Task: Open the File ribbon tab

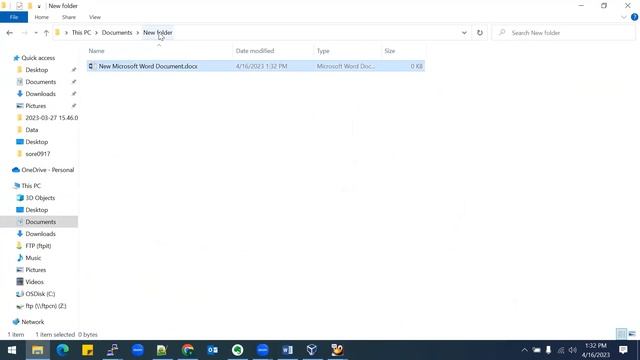Action: tap(14, 17)
